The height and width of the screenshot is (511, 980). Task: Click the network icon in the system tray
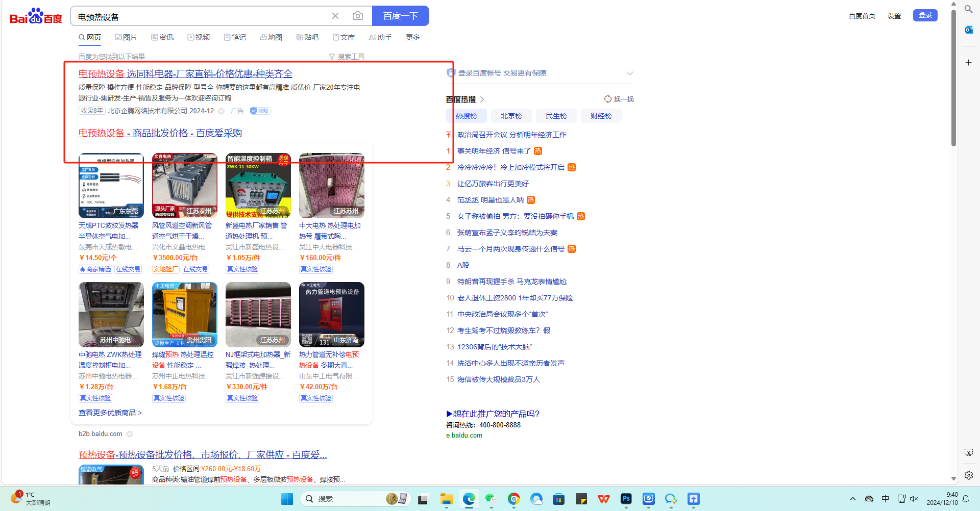(901, 499)
